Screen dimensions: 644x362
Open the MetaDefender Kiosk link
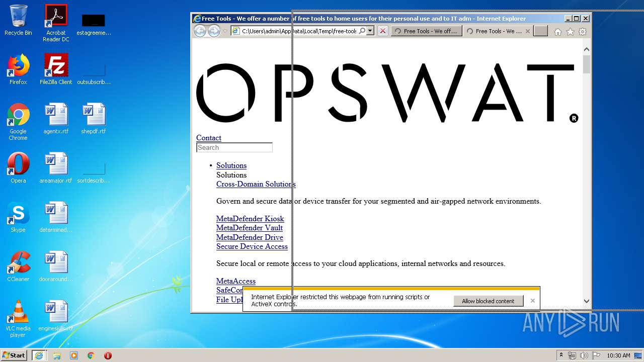250,219
